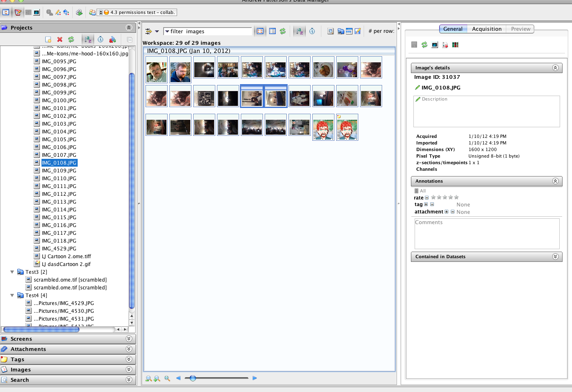Click the left blue arrow beside slider
This screenshot has width=572, height=392.
[178, 378]
